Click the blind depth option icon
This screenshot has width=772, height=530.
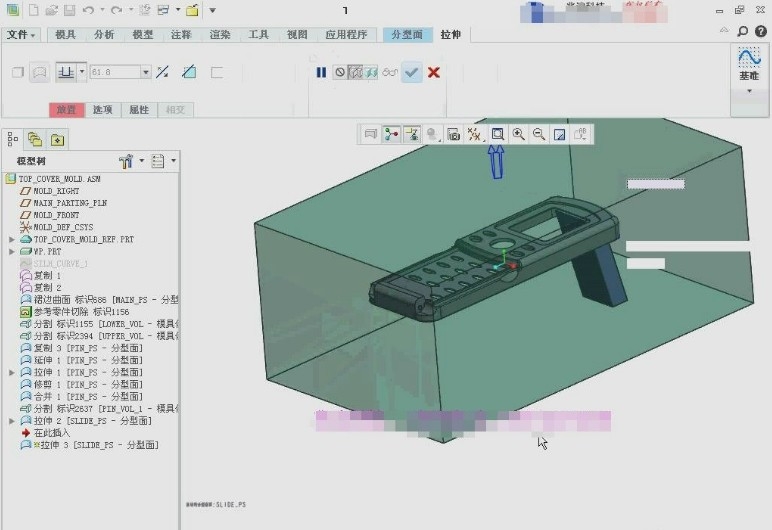tap(66, 72)
